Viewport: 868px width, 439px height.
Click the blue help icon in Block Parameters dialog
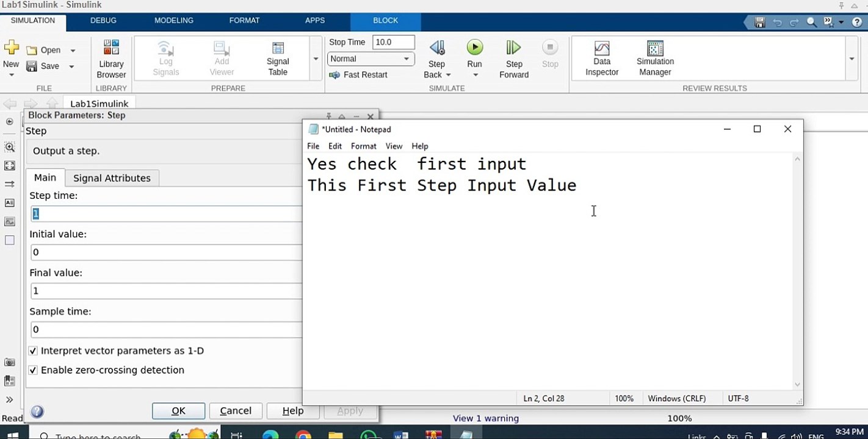tap(37, 412)
